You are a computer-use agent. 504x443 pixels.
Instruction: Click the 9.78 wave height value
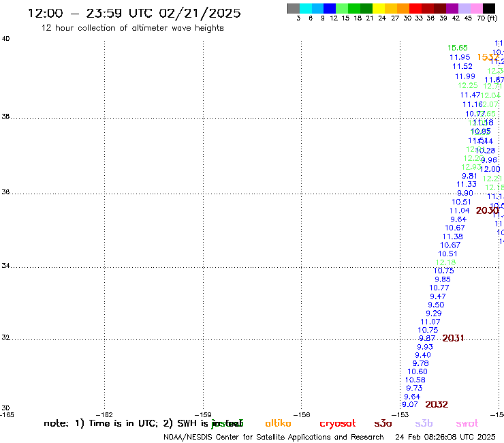(420, 363)
